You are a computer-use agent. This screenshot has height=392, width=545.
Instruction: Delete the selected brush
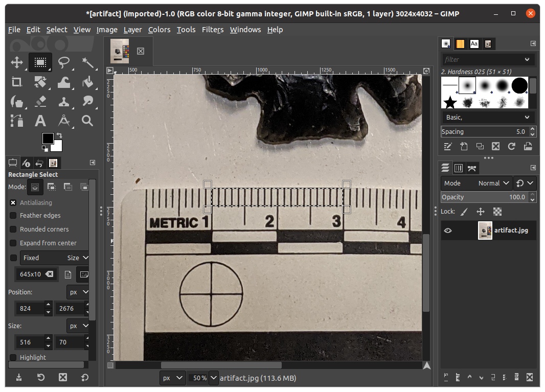tap(495, 146)
